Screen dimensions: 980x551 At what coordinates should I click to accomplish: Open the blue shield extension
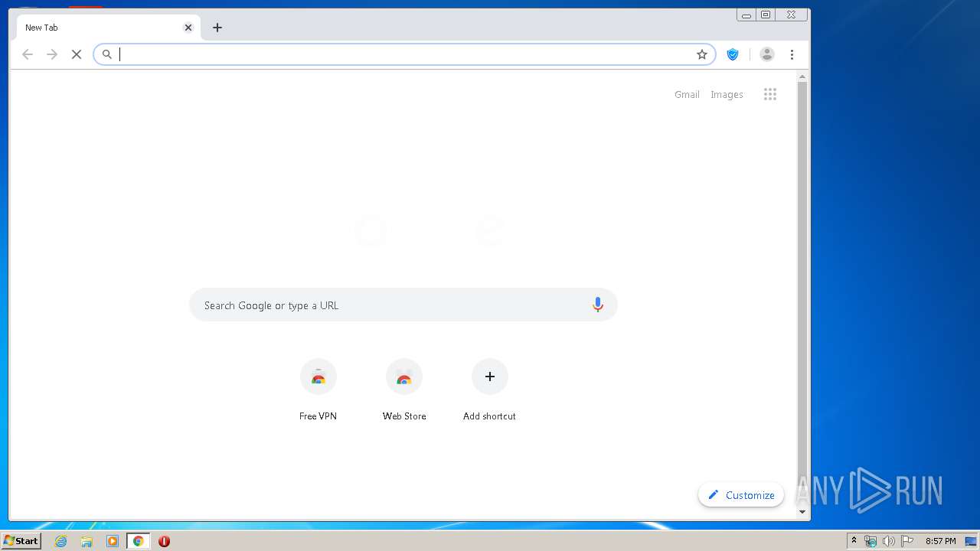coord(733,54)
